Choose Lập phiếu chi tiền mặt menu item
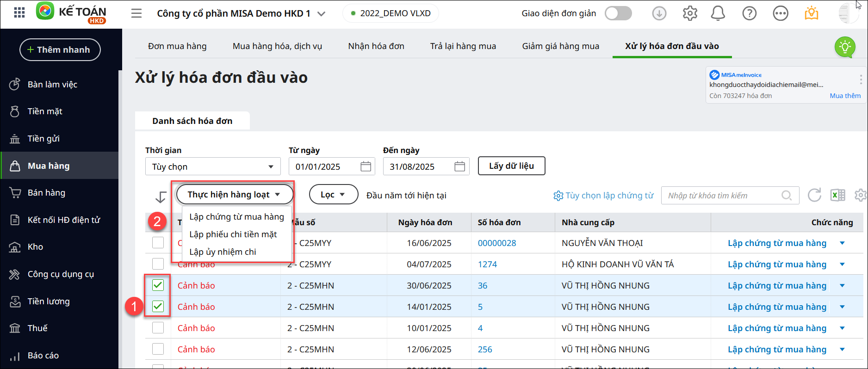This screenshot has height=369, width=868. 237,234
